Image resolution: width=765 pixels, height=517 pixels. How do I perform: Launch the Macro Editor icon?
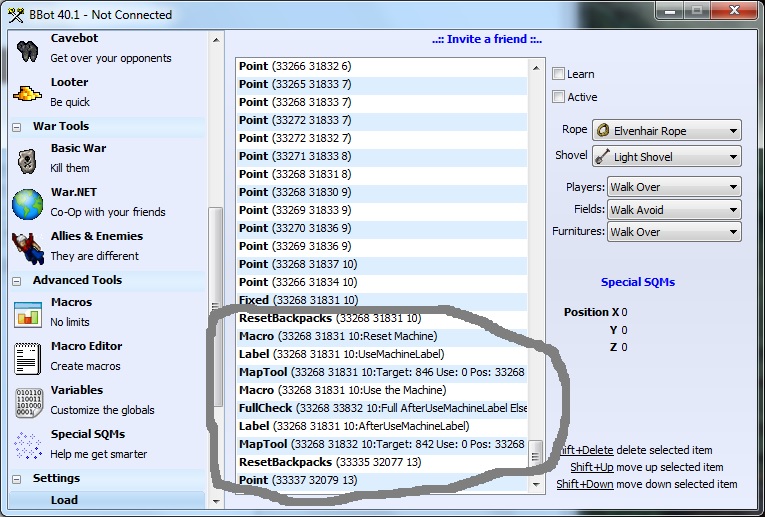[27, 357]
